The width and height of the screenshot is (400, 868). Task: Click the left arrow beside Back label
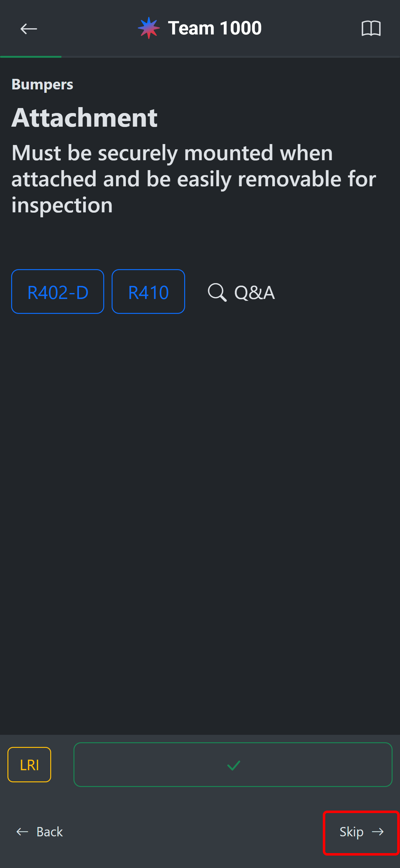pos(22,832)
